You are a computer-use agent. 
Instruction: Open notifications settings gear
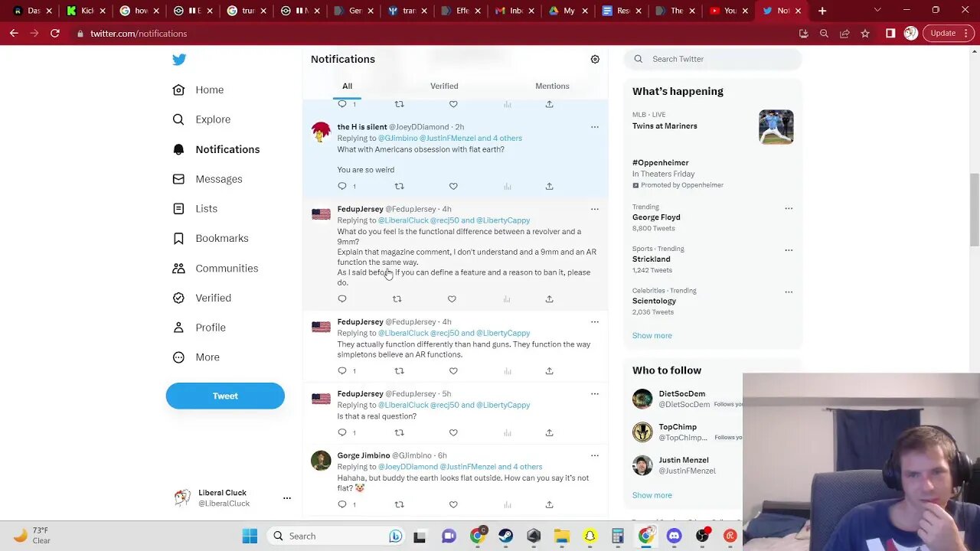click(x=595, y=59)
